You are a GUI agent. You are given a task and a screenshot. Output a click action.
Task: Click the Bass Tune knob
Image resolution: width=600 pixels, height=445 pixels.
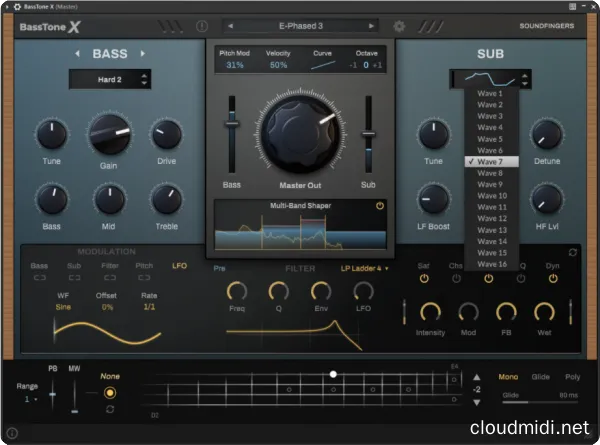[x=51, y=135]
